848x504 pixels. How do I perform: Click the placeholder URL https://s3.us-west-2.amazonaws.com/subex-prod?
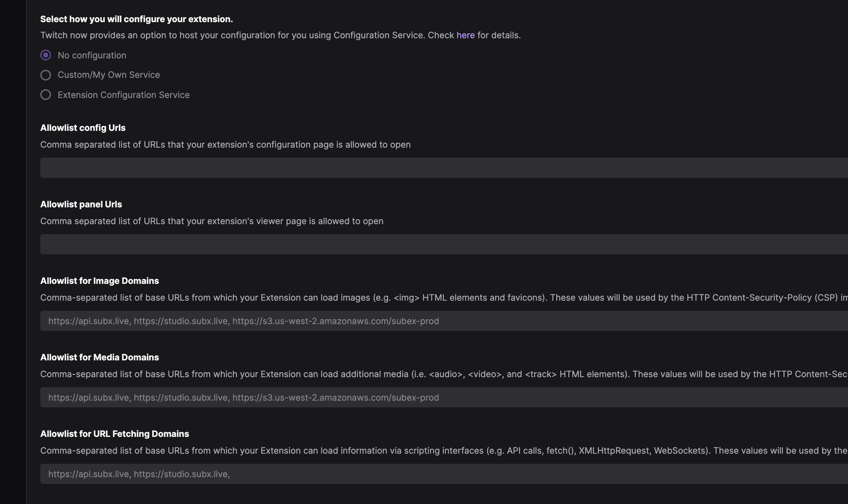click(336, 320)
